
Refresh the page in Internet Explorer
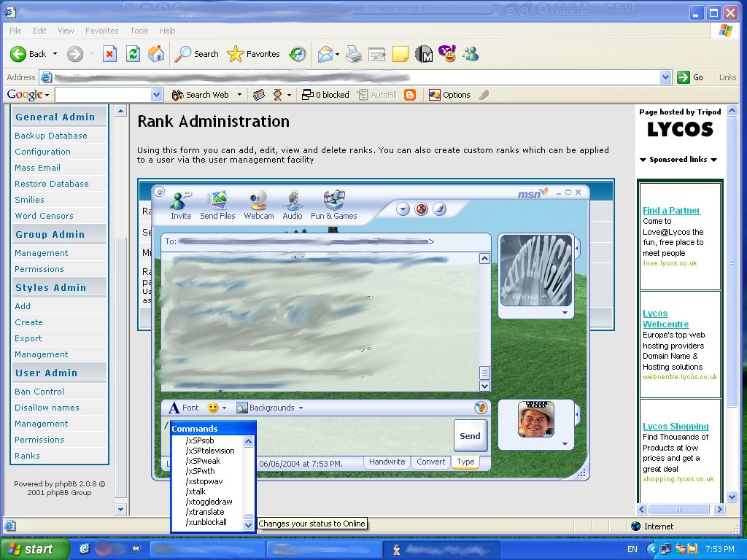133,54
